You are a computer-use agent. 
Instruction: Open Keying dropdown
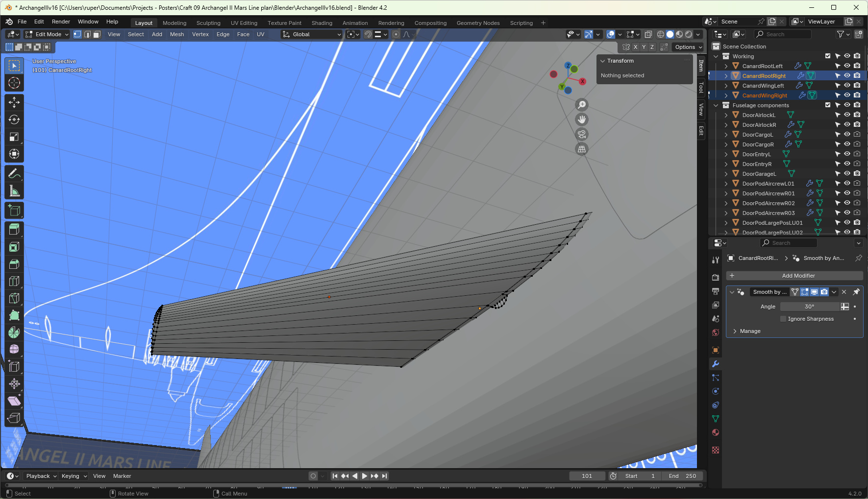click(x=74, y=476)
